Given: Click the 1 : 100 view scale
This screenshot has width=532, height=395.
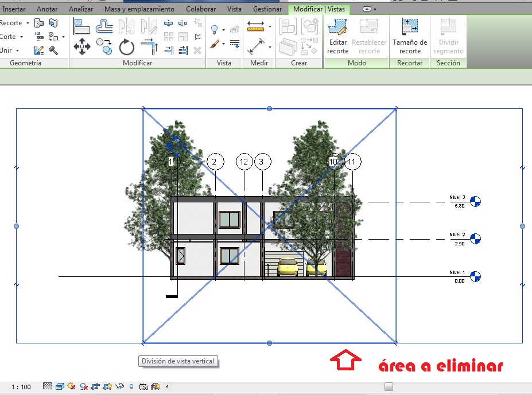Looking at the screenshot, I should [21, 387].
